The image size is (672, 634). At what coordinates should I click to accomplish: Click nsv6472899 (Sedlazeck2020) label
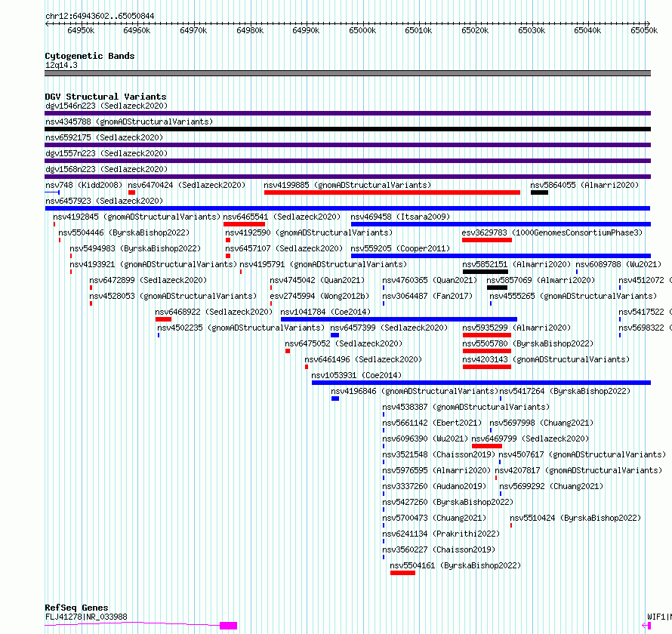(x=148, y=280)
